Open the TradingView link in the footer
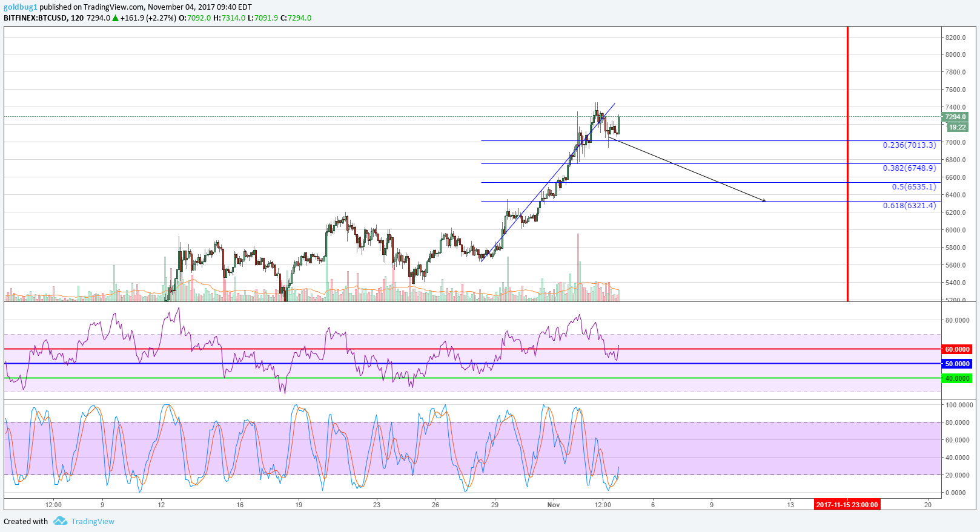980x532 pixels. coord(93,521)
